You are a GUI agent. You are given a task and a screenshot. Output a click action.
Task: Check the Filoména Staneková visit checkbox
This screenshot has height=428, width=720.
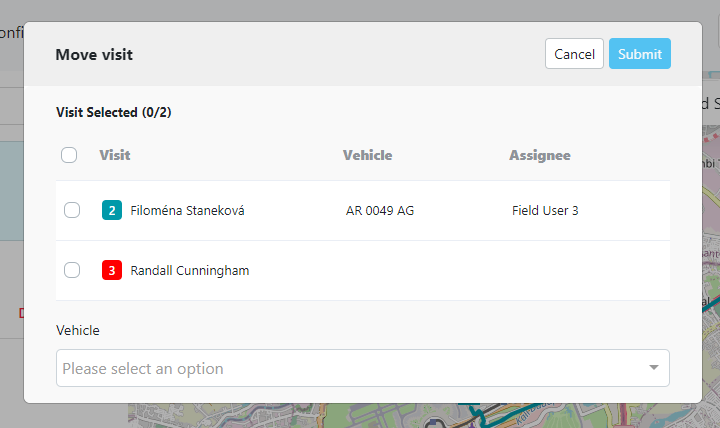(x=72, y=210)
